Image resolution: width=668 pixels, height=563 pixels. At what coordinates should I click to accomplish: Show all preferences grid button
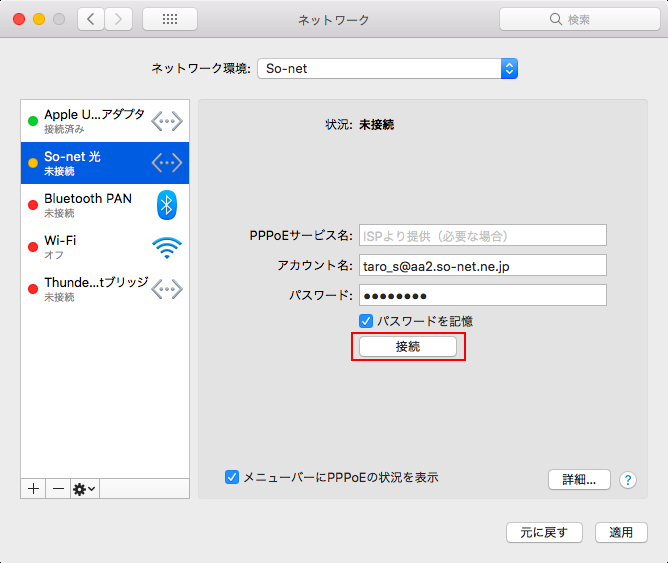coord(169,19)
